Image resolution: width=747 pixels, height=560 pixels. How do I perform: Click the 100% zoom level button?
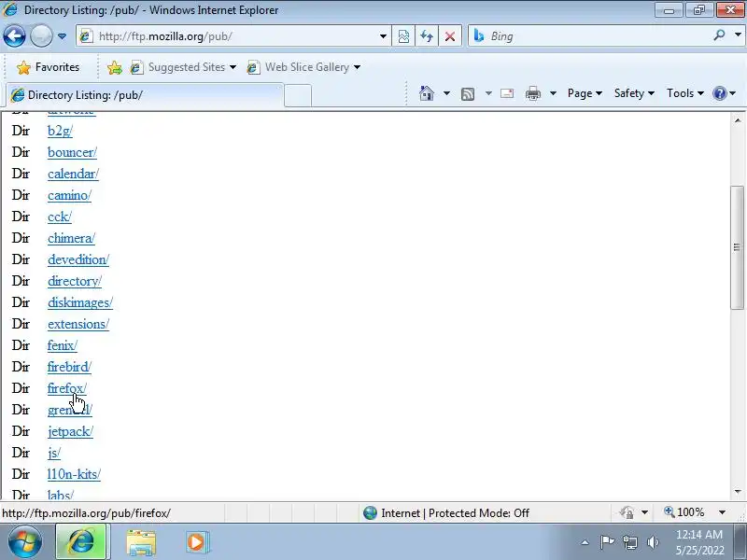click(684, 512)
